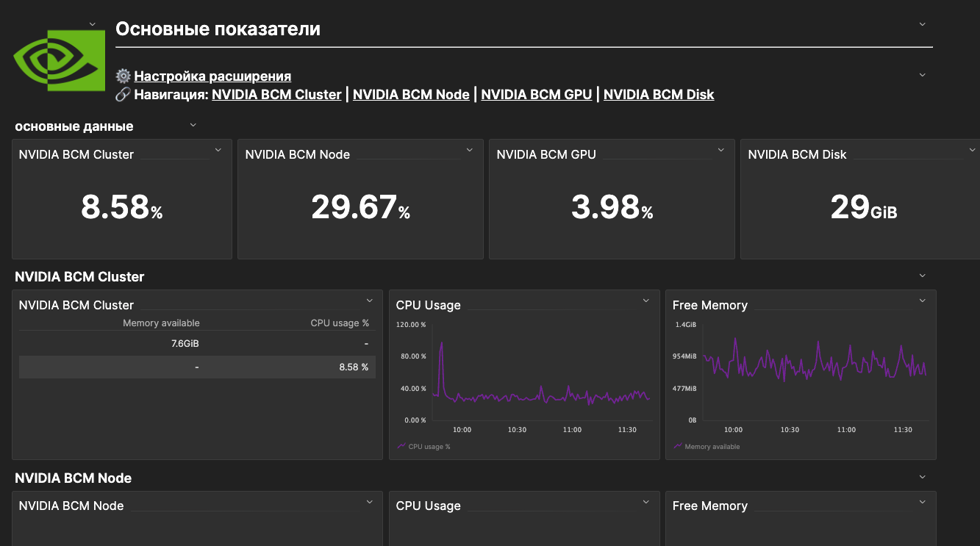Open menu for Cluster CPU Usage chart
This screenshot has height=546, width=980.
(646, 301)
